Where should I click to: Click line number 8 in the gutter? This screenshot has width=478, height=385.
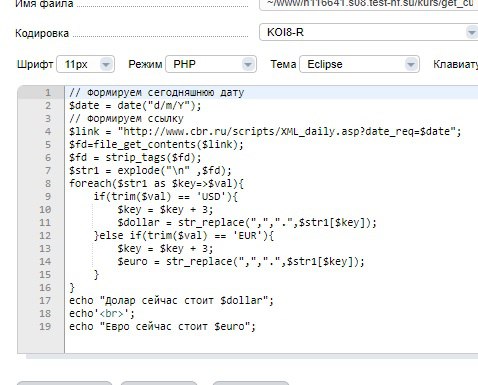point(48,183)
